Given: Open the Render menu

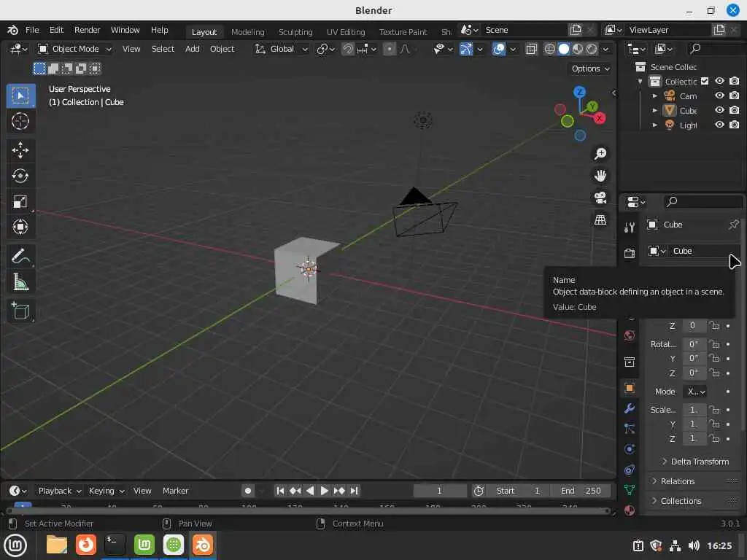Looking at the screenshot, I should point(88,30).
